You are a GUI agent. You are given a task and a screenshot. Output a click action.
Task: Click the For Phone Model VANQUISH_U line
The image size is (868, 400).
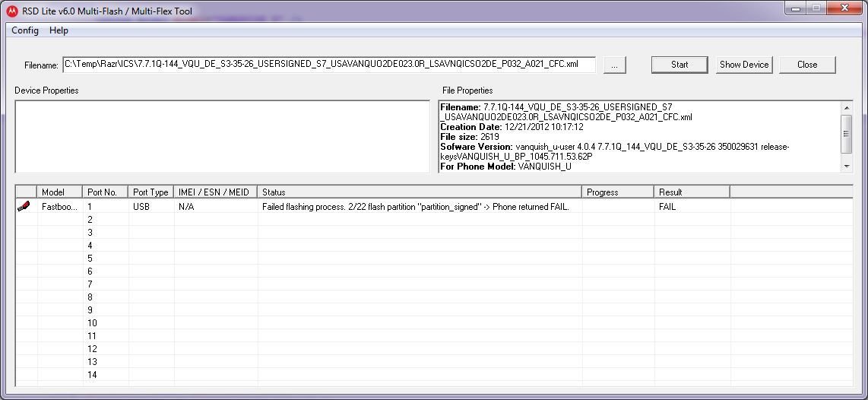(506, 167)
